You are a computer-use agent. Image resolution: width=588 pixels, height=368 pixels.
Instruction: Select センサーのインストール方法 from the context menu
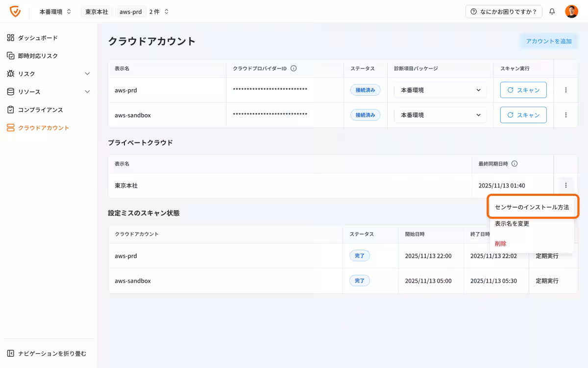pos(533,207)
